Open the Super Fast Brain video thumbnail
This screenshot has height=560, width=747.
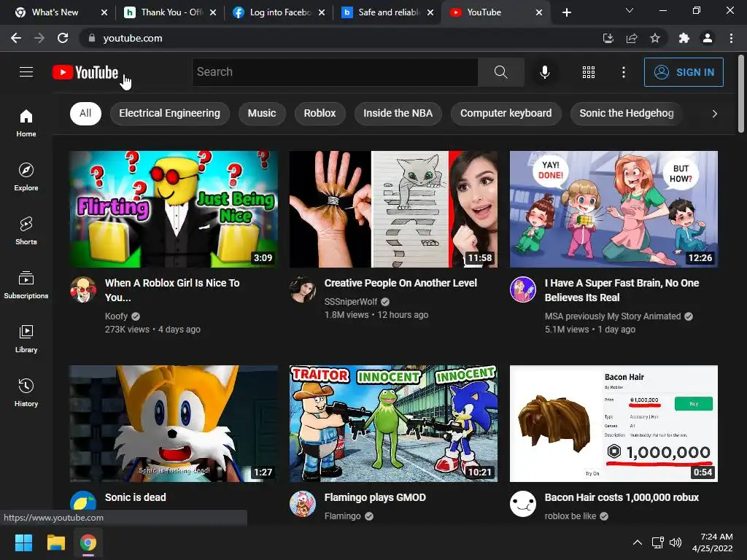pyautogui.click(x=614, y=209)
